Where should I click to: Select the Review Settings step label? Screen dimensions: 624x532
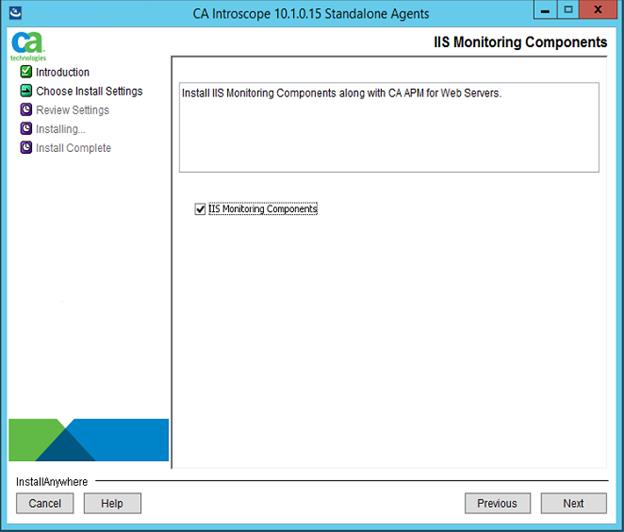[72, 110]
